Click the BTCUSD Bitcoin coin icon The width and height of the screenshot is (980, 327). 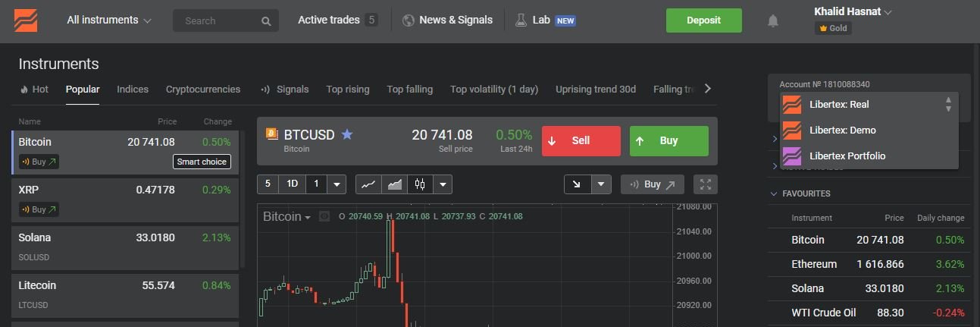click(x=272, y=134)
